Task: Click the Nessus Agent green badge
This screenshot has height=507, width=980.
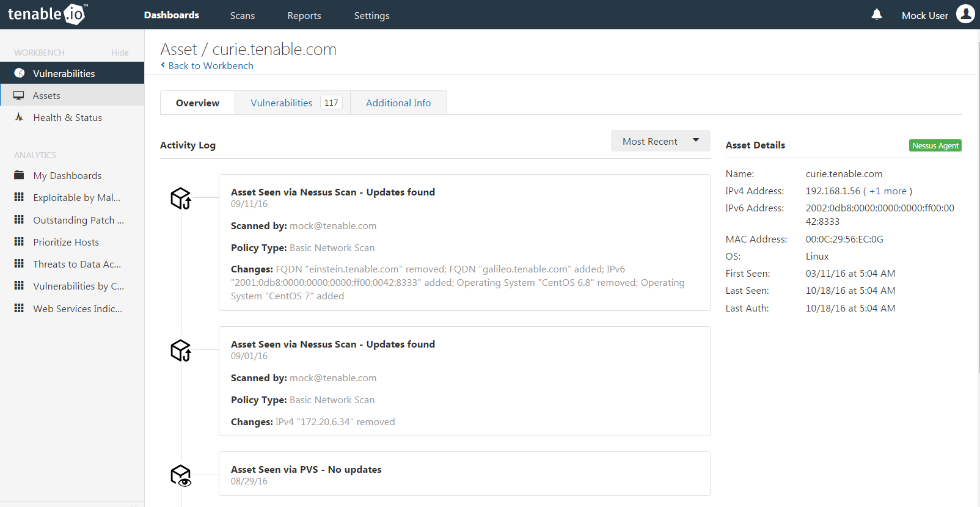Action: [x=935, y=145]
